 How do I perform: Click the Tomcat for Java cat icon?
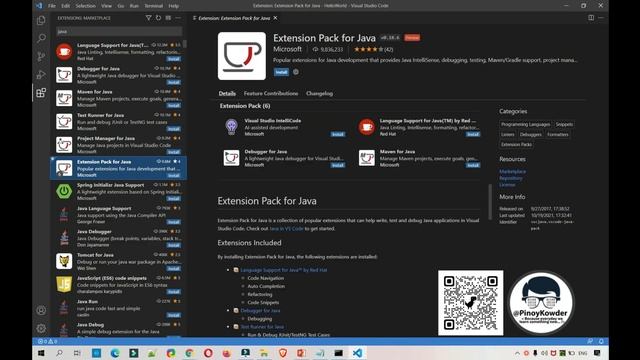pyautogui.click(x=64, y=261)
